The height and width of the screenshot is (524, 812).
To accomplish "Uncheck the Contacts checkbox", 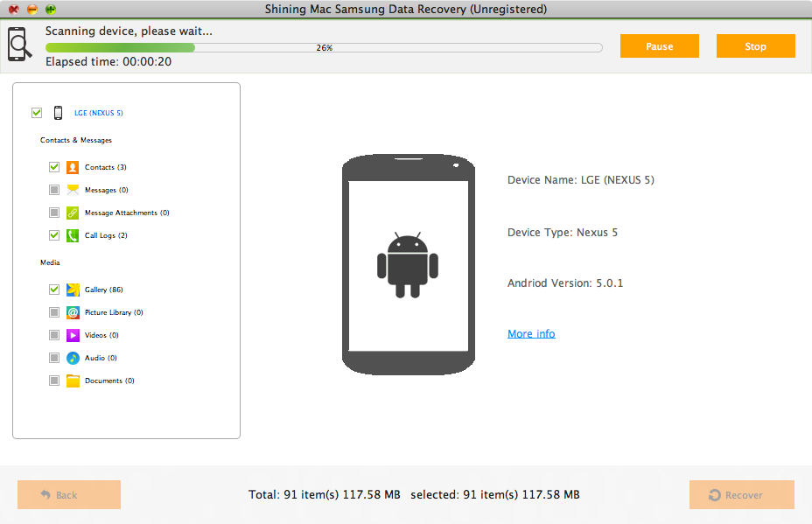I will coord(54,167).
